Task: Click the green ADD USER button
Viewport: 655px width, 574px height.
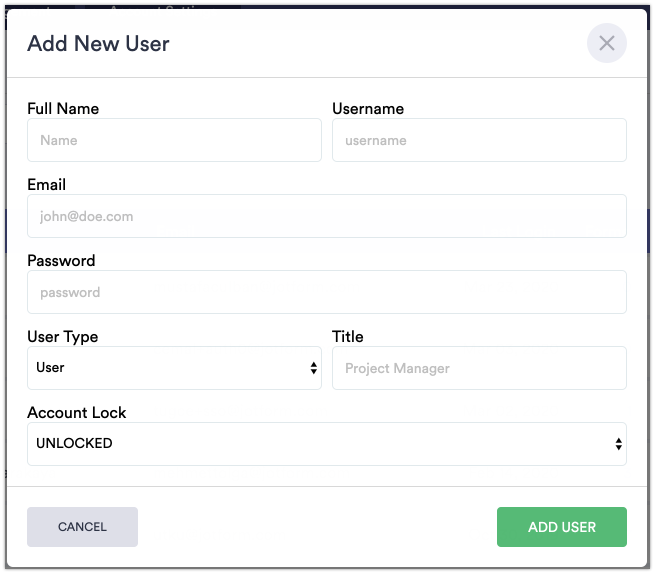Action: [561, 527]
